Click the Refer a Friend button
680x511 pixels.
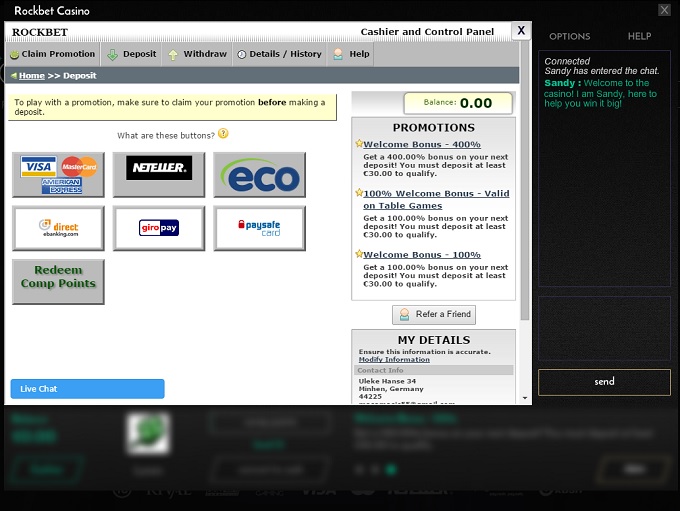434,314
